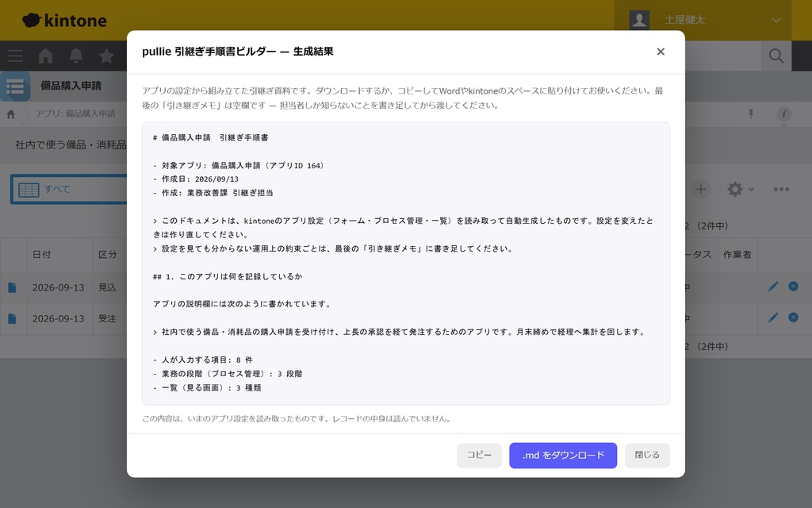Image resolution: width=812 pixels, height=508 pixels.
Task: Download the .md file
Action: click(x=563, y=455)
